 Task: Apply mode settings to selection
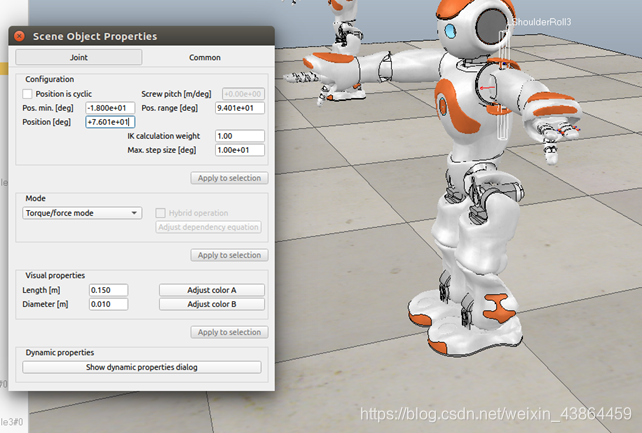click(x=229, y=255)
